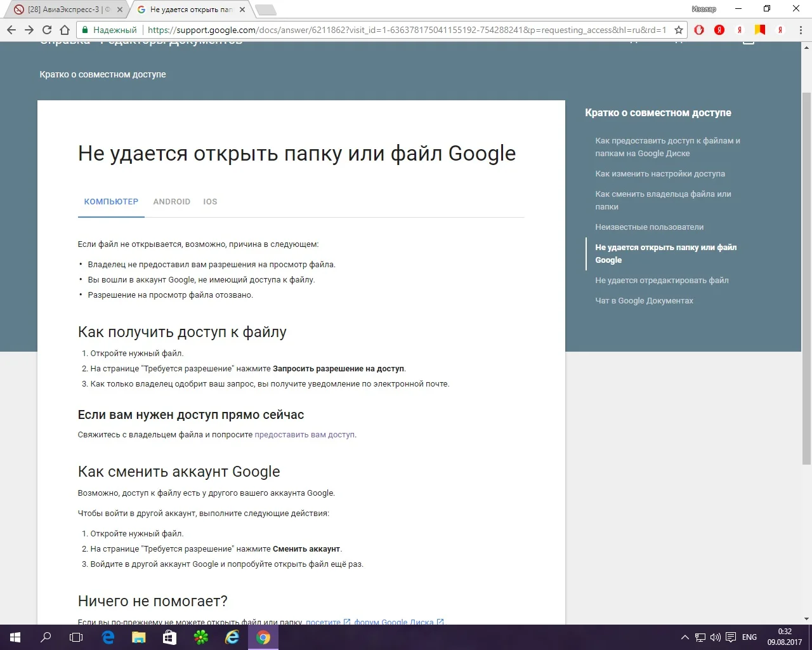Image resolution: width=812 pixels, height=650 pixels.
Task: Bookmark this page with the star icon
Action: click(679, 30)
